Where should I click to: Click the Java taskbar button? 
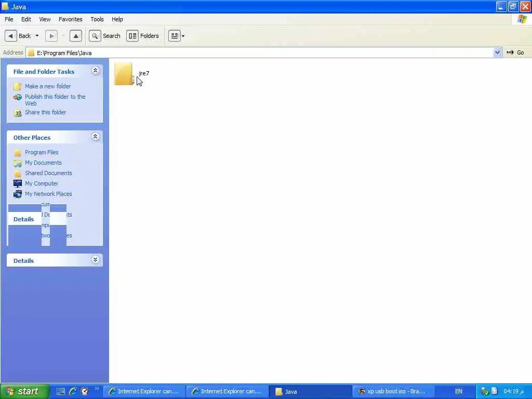coord(310,391)
